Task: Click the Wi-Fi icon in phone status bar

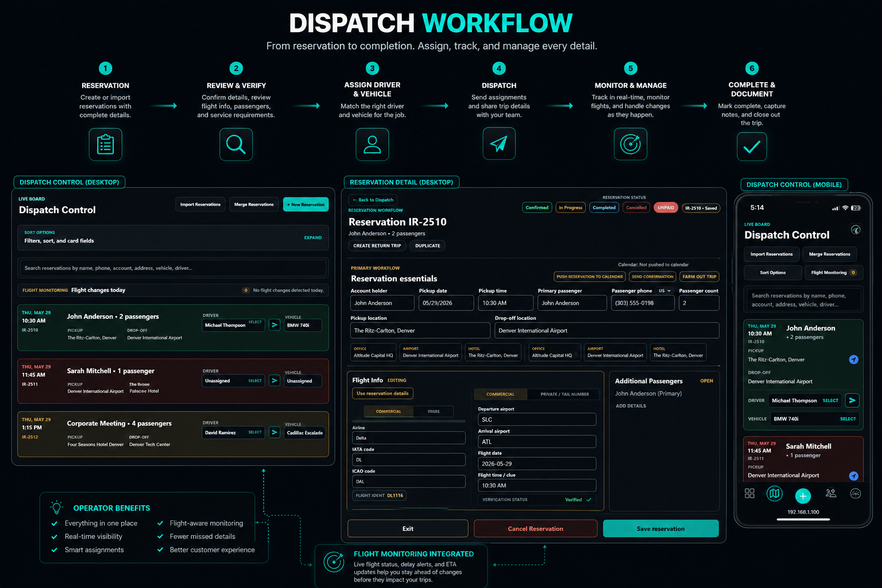Action: tap(845, 208)
